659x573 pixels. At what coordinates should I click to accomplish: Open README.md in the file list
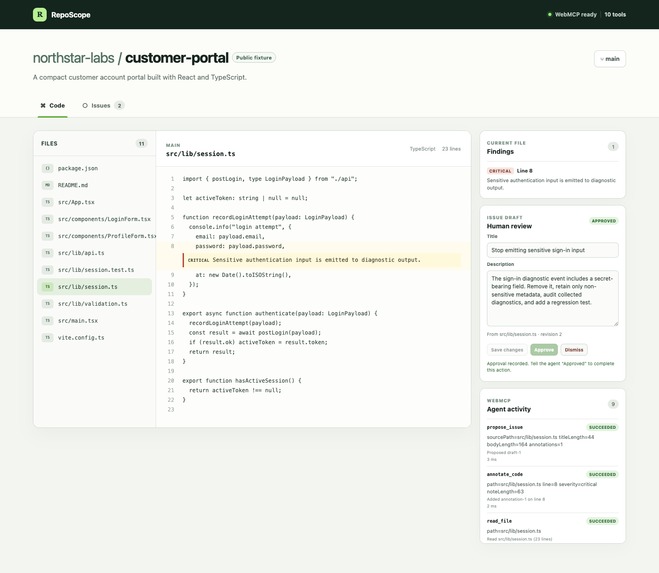click(x=95, y=185)
